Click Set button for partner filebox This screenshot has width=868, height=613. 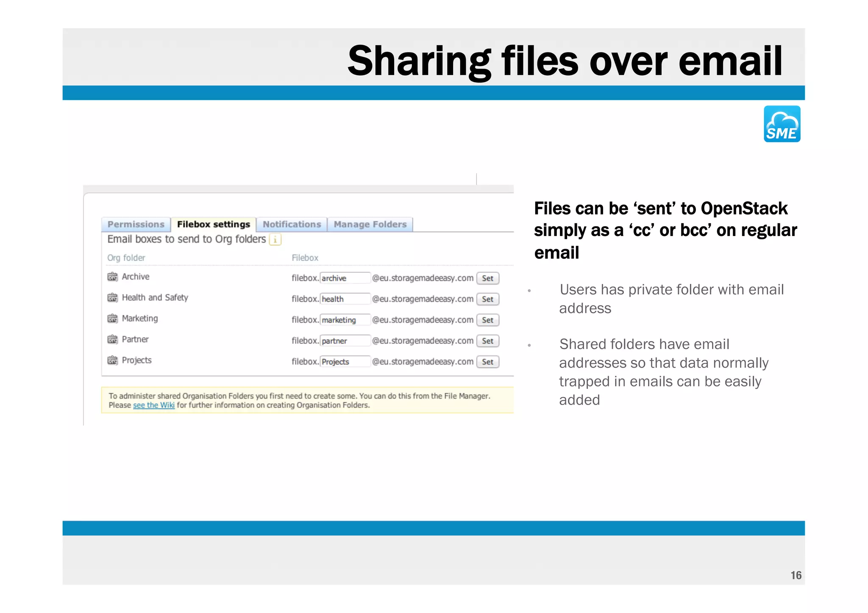click(x=487, y=341)
